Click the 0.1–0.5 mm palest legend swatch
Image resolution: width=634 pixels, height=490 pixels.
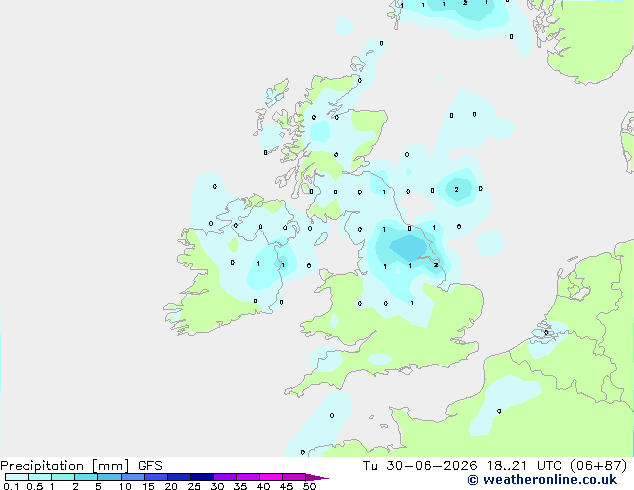point(17,477)
